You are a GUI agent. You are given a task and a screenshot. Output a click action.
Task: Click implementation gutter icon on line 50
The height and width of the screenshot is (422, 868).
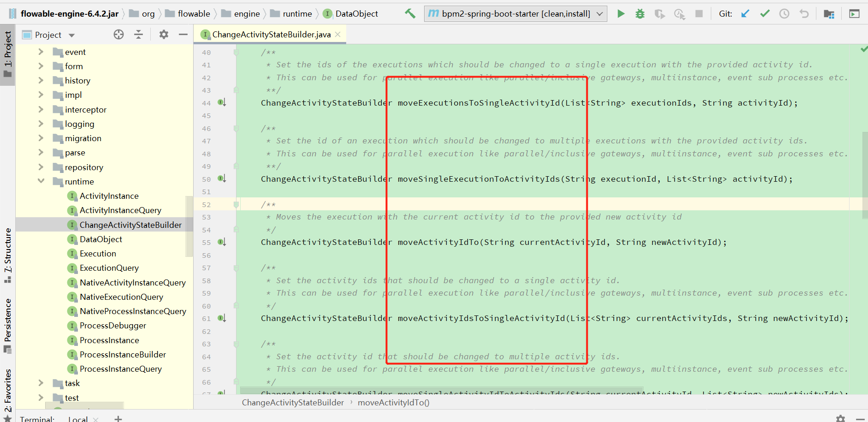(x=222, y=178)
